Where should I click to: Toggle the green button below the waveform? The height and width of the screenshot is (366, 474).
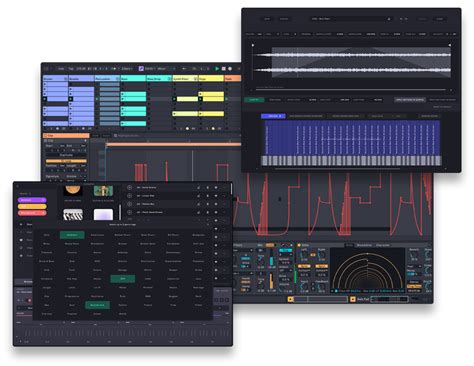254,100
